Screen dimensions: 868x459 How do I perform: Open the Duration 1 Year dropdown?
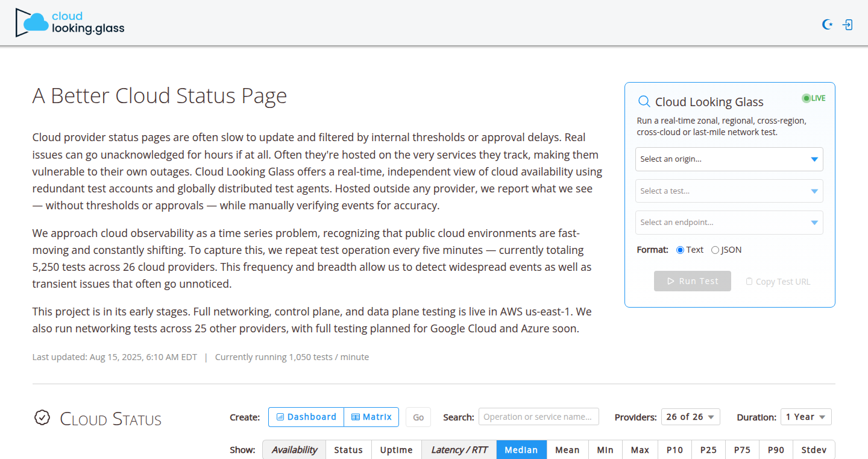806,417
